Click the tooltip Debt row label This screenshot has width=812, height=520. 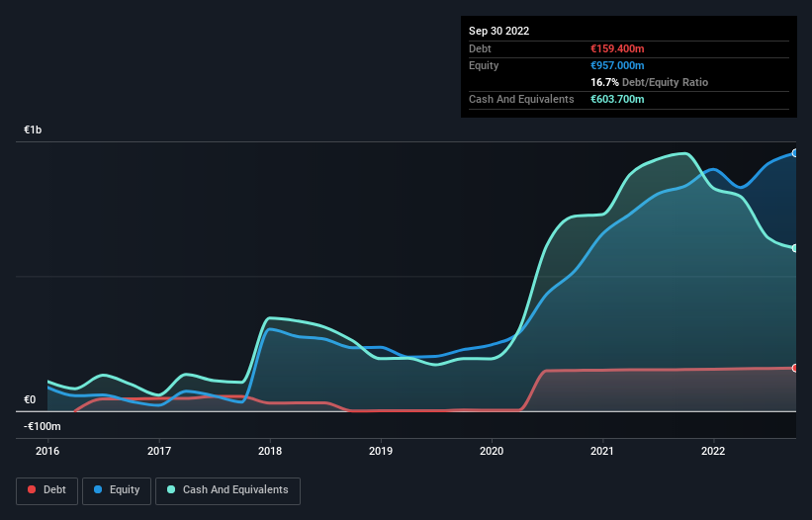pos(480,48)
